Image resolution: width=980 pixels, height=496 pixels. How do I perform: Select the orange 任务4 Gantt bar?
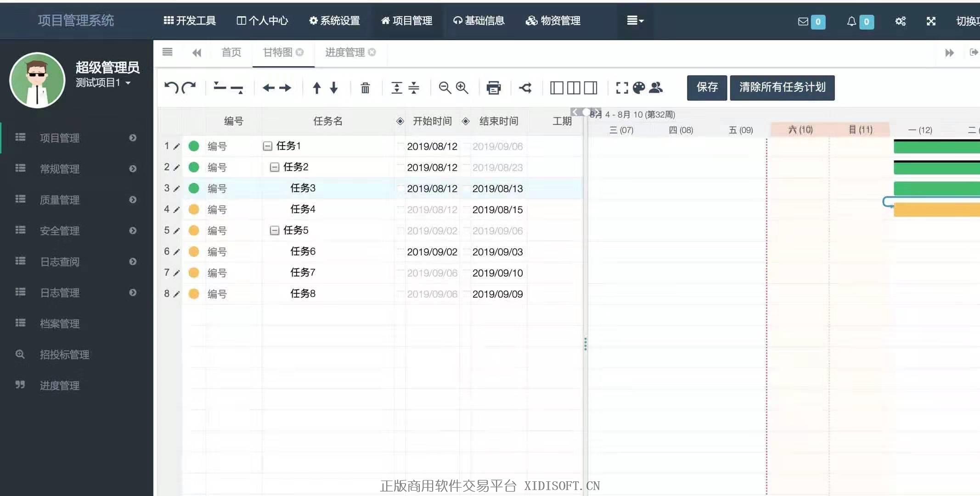click(x=937, y=210)
